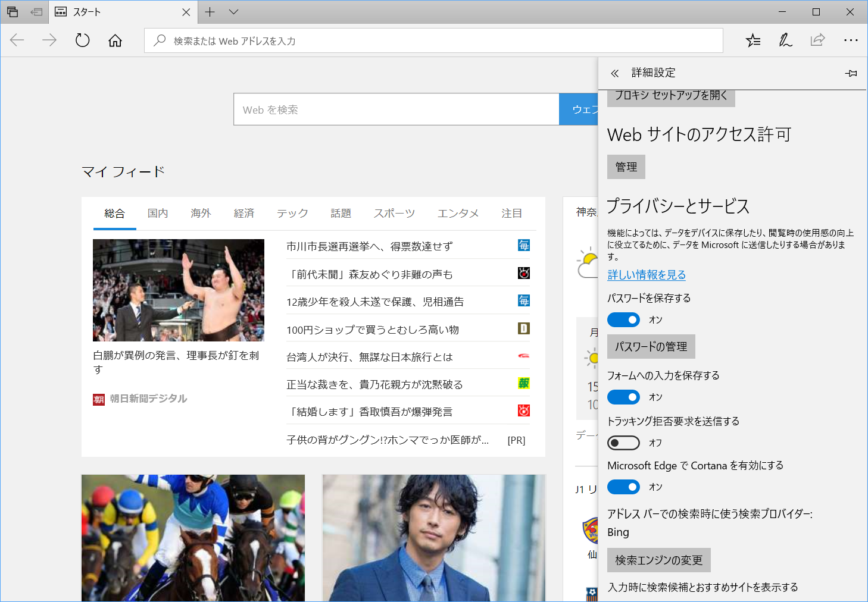868x602 pixels.
Task: Turn off Cortana in Microsoft Edge
Action: pos(623,487)
